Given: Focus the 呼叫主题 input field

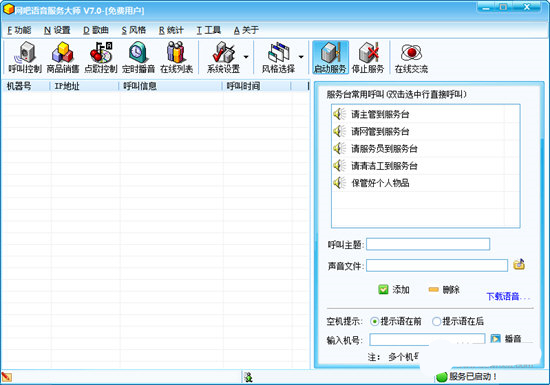Looking at the screenshot, I should 428,244.
